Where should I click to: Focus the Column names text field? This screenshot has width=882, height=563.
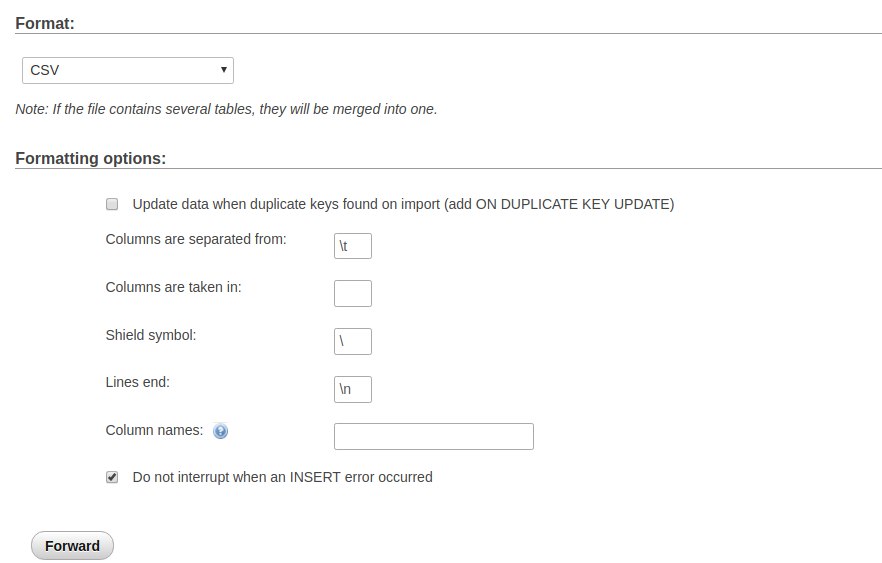[433, 437]
